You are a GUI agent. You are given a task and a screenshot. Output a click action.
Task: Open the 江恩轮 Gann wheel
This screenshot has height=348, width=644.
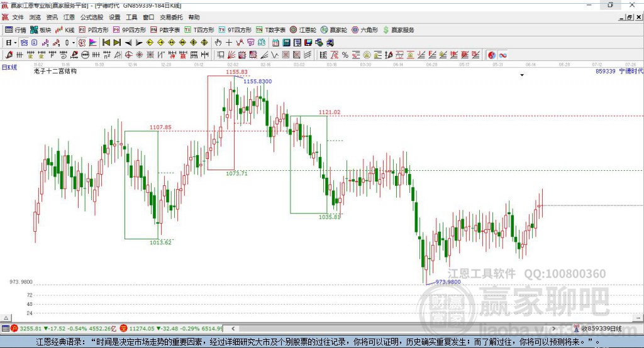[x=303, y=30]
